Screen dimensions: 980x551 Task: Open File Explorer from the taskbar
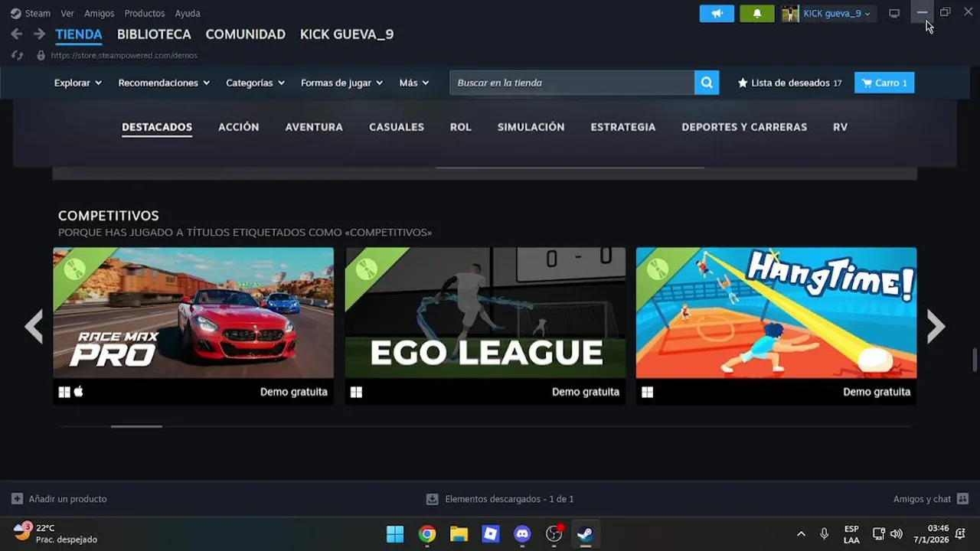[x=459, y=534]
